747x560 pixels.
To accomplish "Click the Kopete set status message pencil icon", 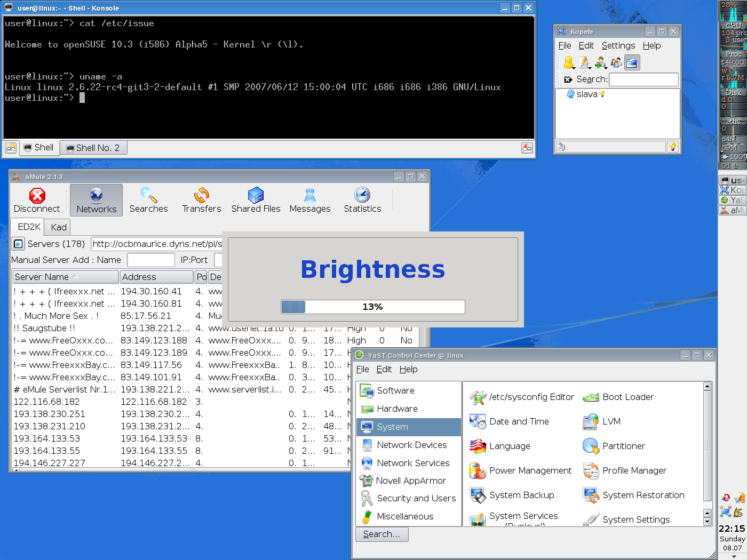I will 584,63.
